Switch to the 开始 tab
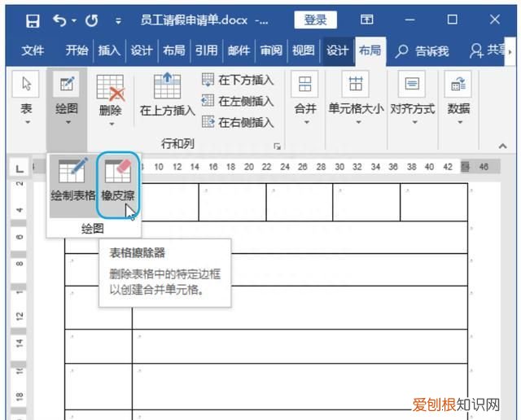 (x=77, y=50)
